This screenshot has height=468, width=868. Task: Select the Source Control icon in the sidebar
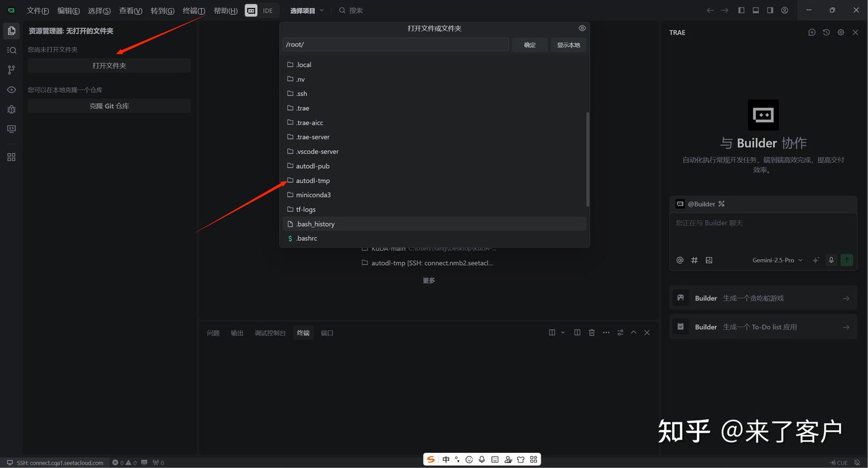11,69
